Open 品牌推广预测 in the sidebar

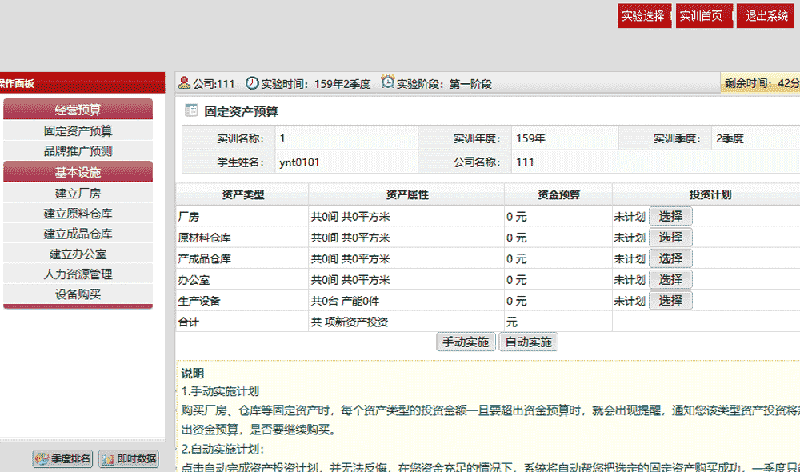coord(78,151)
